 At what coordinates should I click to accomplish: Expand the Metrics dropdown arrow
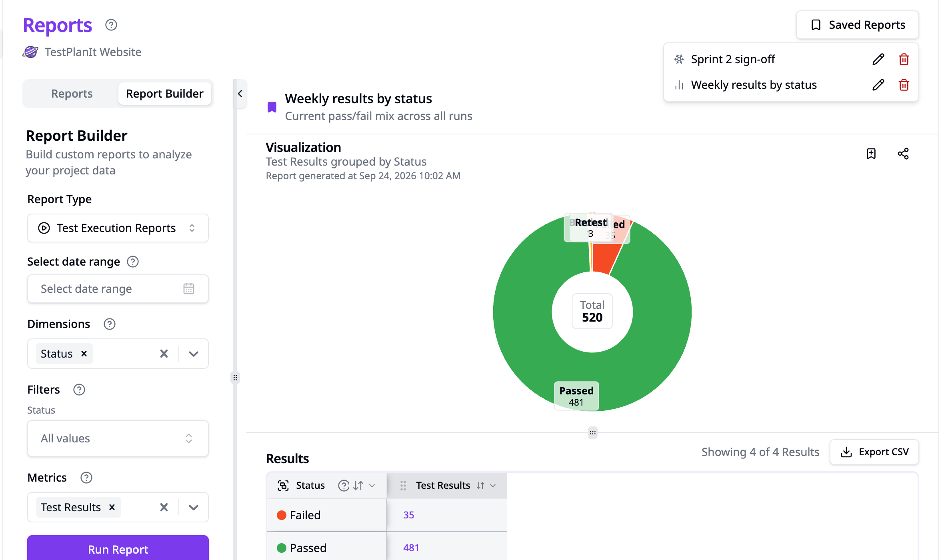(x=194, y=507)
